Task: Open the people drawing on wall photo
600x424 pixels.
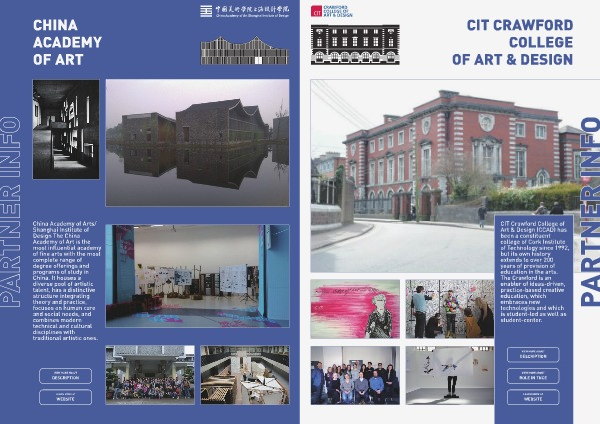Action: pyautogui.click(x=449, y=308)
